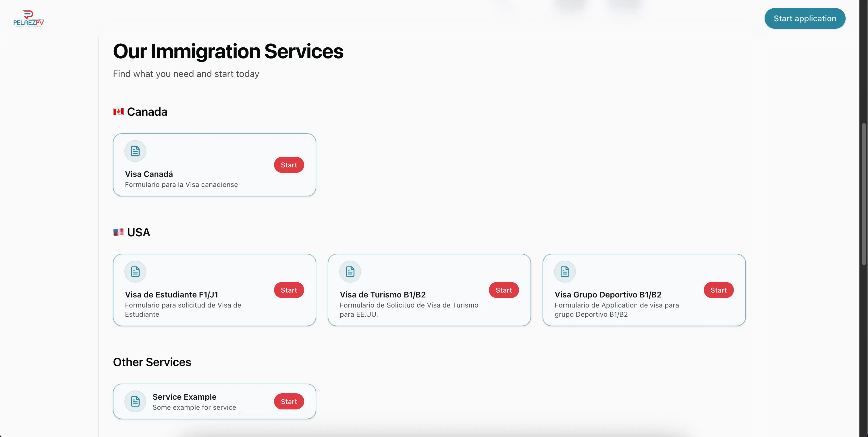
Task: Select the Our Immigration Services heading
Action: click(x=228, y=51)
